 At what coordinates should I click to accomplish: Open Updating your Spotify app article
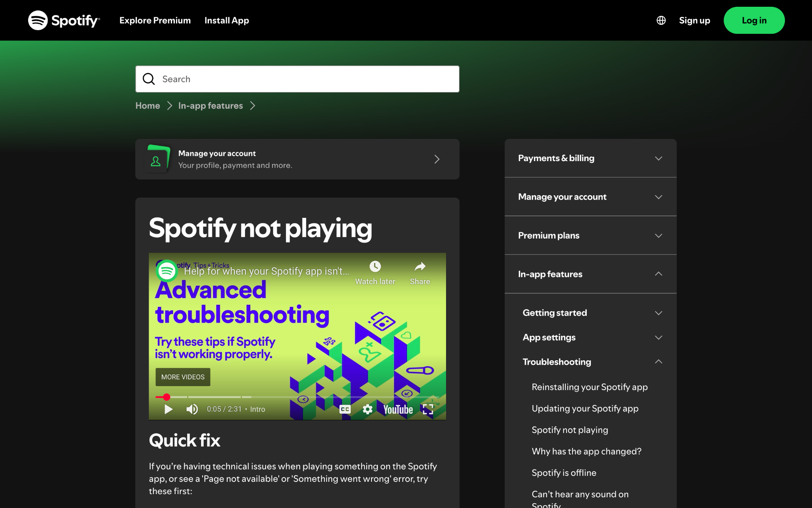tap(585, 408)
